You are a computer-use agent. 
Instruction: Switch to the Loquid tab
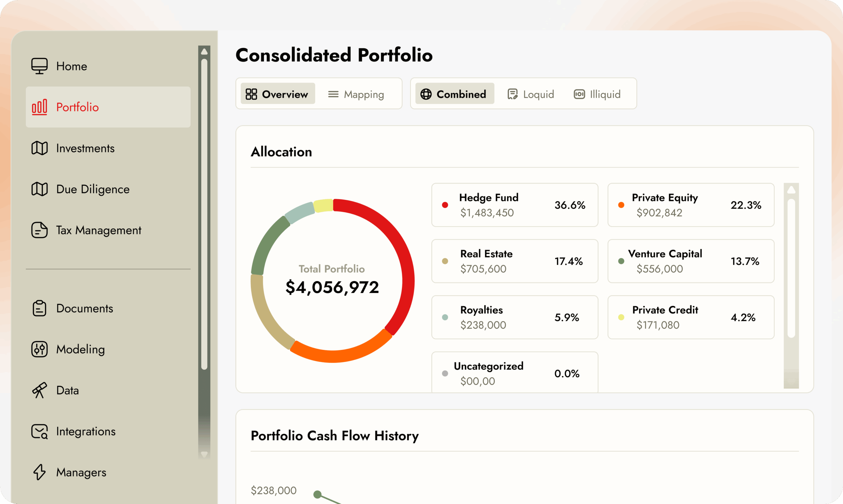click(530, 94)
